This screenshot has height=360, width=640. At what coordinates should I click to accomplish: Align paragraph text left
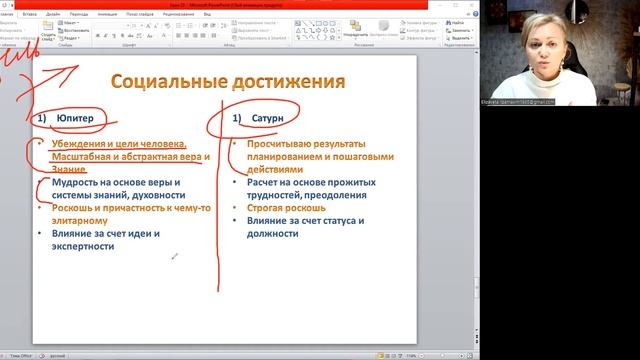[x=178, y=36]
